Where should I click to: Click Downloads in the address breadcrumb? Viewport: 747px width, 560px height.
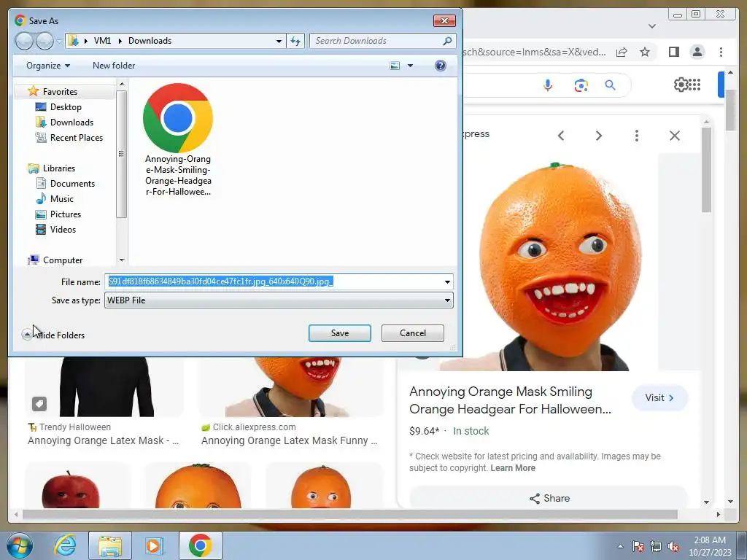[150, 41]
